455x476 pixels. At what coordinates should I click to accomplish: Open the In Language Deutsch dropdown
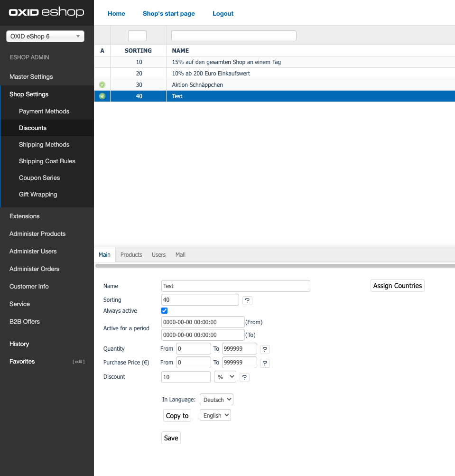pos(216,400)
